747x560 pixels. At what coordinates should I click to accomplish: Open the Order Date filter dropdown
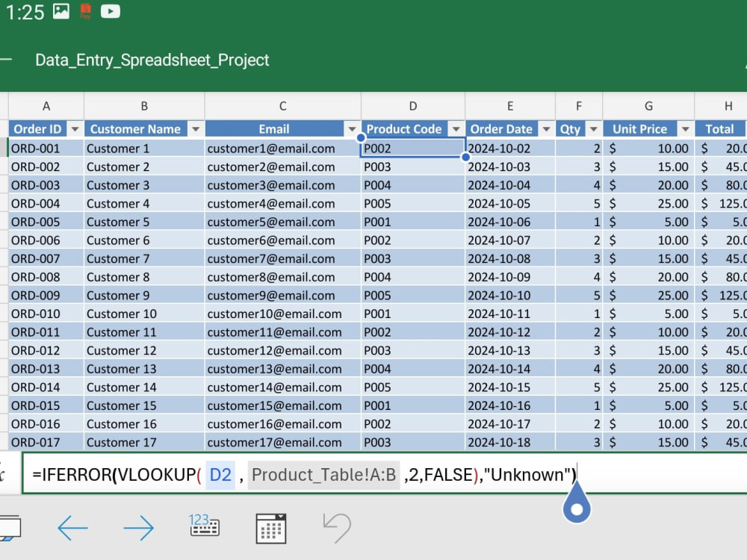[x=546, y=129]
